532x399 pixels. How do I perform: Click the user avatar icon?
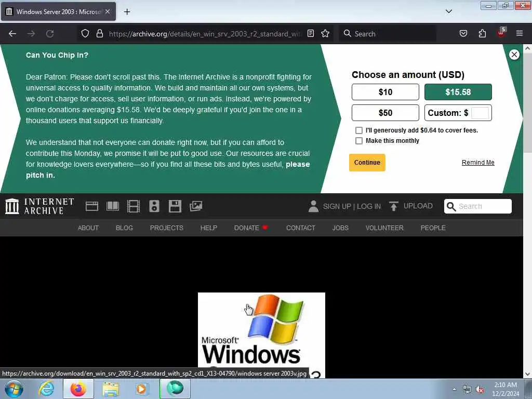click(x=313, y=206)
